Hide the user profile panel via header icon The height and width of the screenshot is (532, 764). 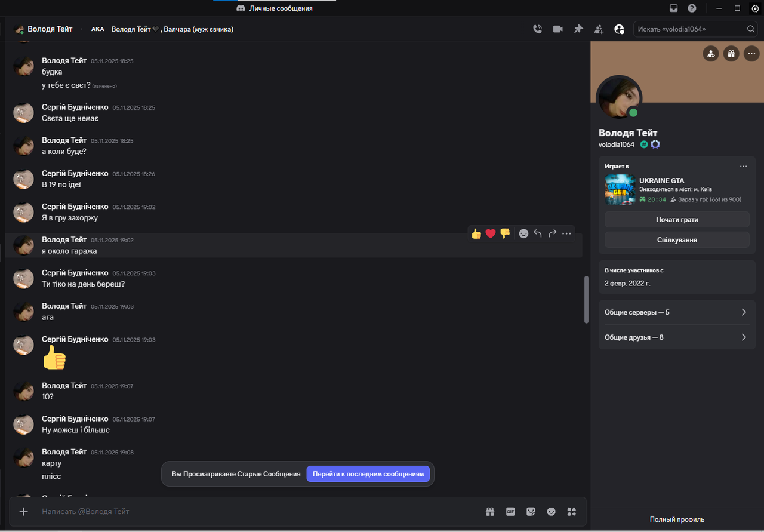point(619,29)
